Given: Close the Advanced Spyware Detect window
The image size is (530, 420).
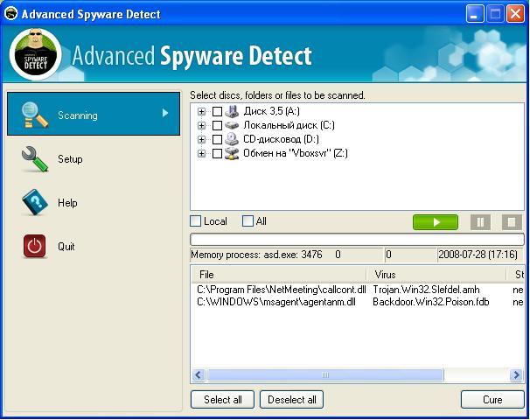Looking at the screenshot, I should pos(515,14).
